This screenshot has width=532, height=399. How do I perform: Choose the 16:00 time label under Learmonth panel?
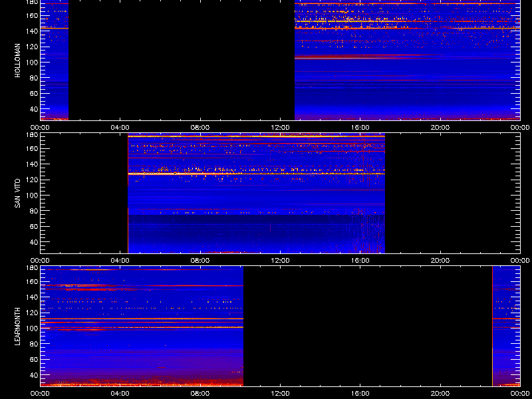360,394
